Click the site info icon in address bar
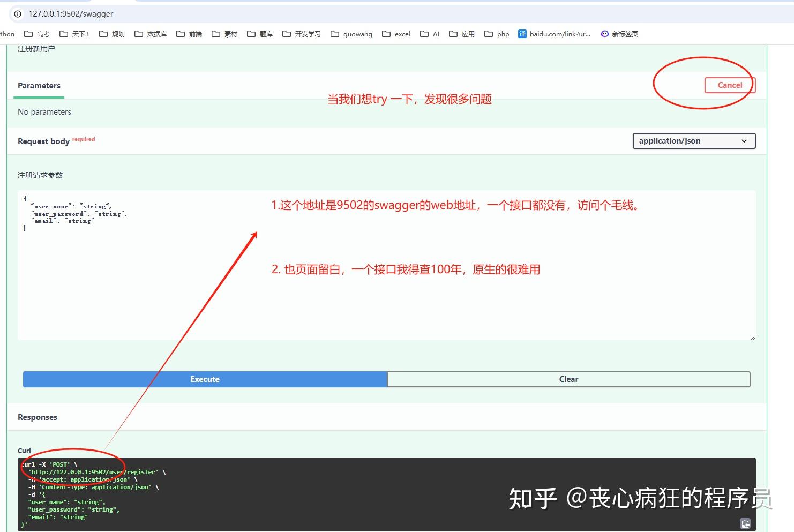This screenshot has height=532, width=794. pos(18,14)
